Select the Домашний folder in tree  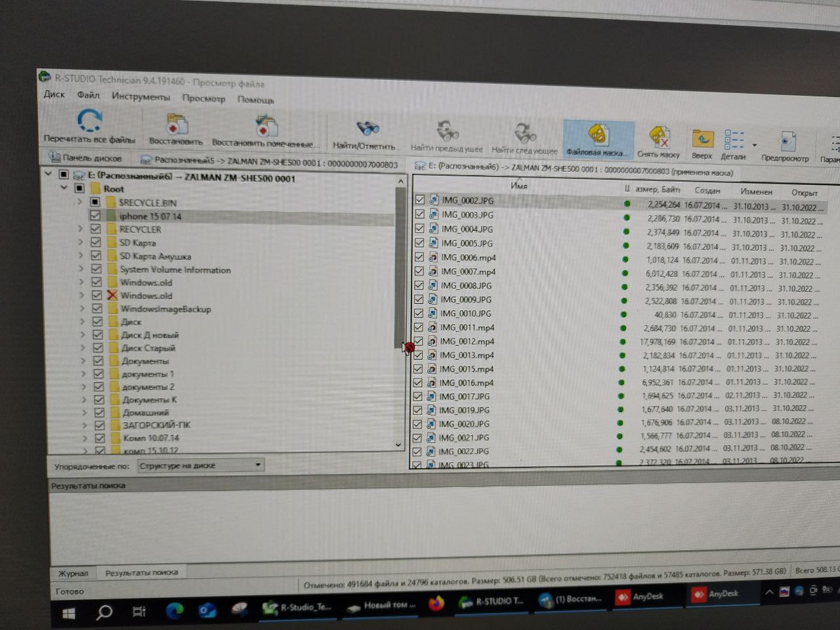[146, 413]
